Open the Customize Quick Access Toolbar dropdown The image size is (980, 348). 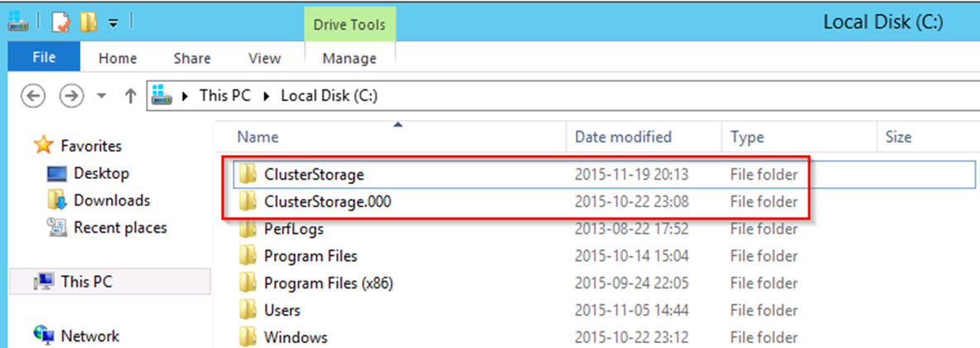[113, 23]
